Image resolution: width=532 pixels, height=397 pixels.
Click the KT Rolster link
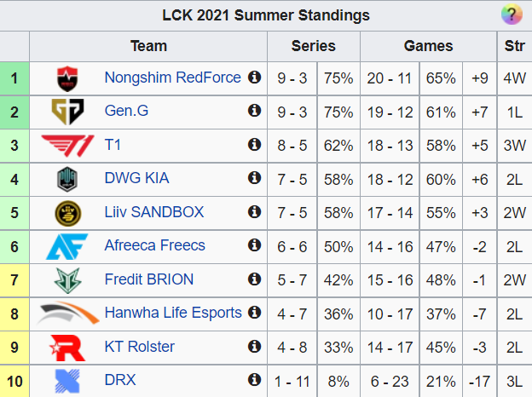[140, 347]
